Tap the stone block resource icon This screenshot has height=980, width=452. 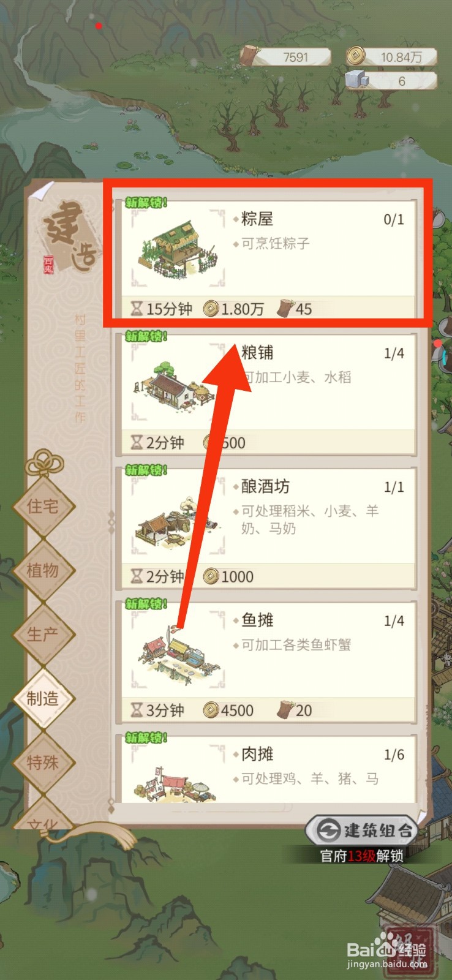coord(356,80)
